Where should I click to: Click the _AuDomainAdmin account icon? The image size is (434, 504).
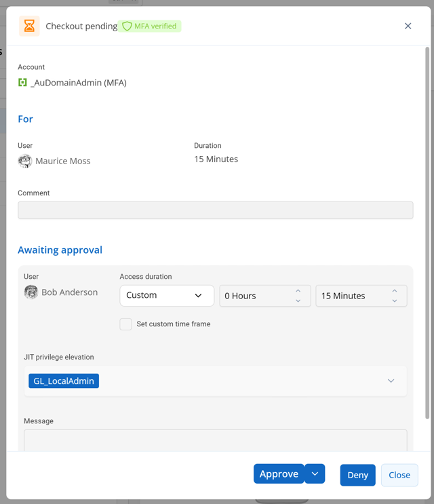22,83
